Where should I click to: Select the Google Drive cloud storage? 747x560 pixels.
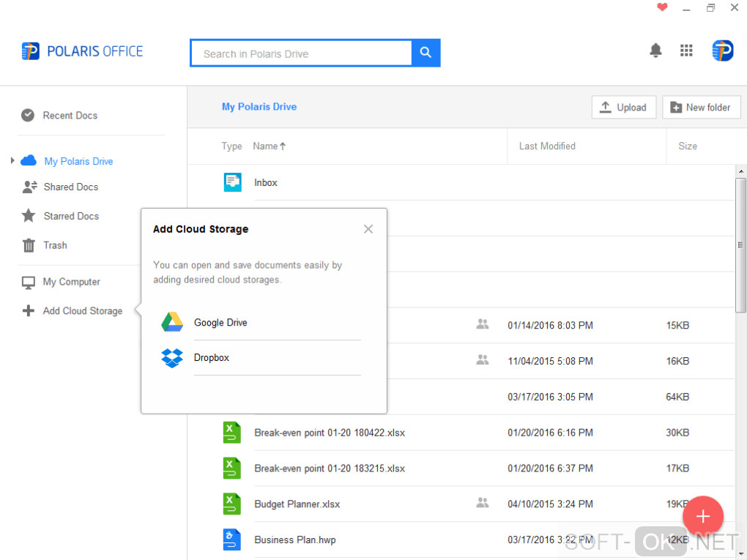220,323
